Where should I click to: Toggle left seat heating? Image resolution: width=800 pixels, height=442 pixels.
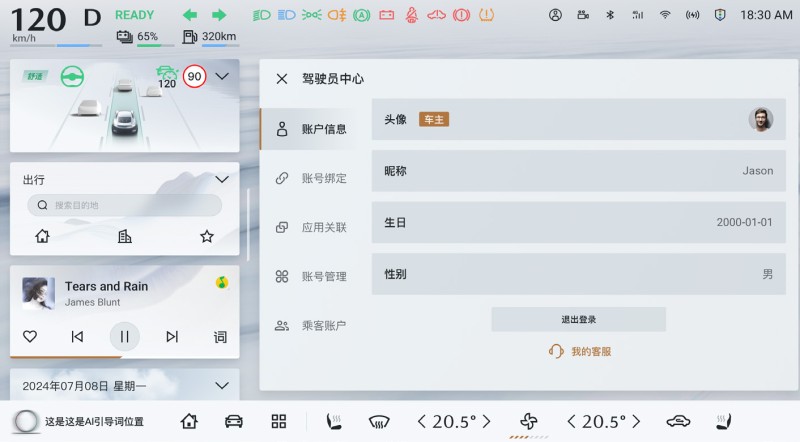tap(334, 421)
